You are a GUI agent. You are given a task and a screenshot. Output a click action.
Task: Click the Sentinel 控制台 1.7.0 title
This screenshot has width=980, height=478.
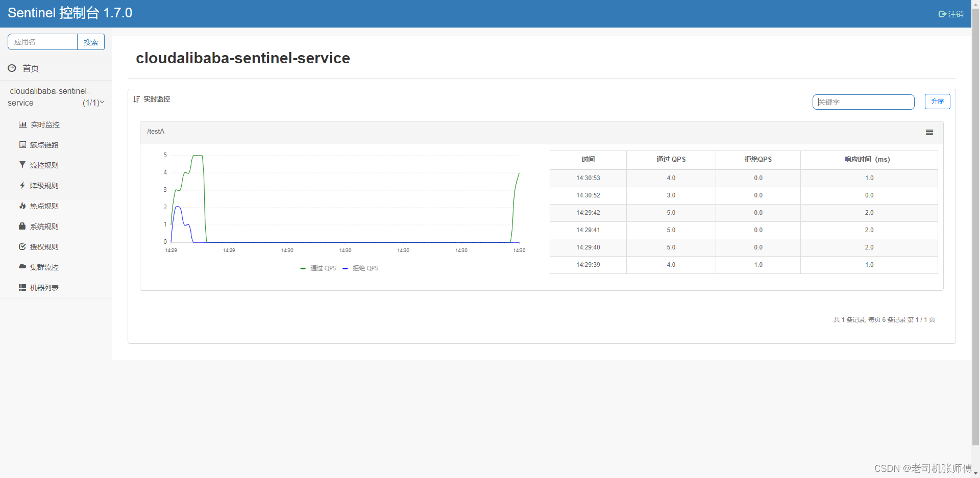tap(70, 13)
